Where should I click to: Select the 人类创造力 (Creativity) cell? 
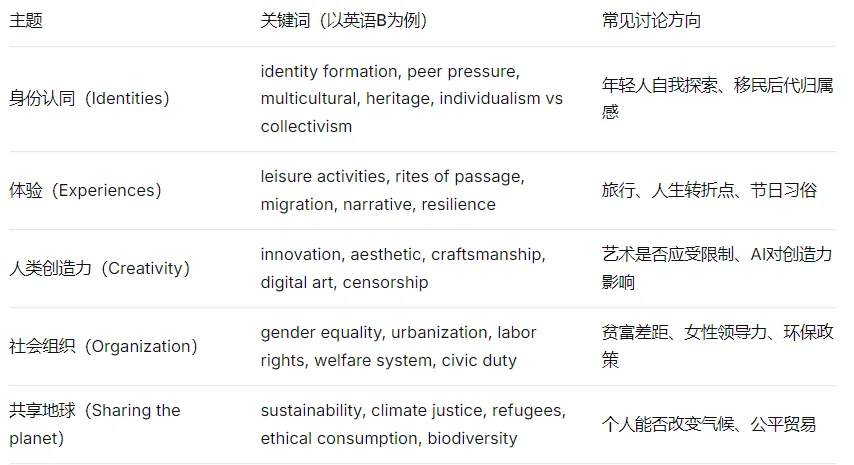click(x=100, y=268)
